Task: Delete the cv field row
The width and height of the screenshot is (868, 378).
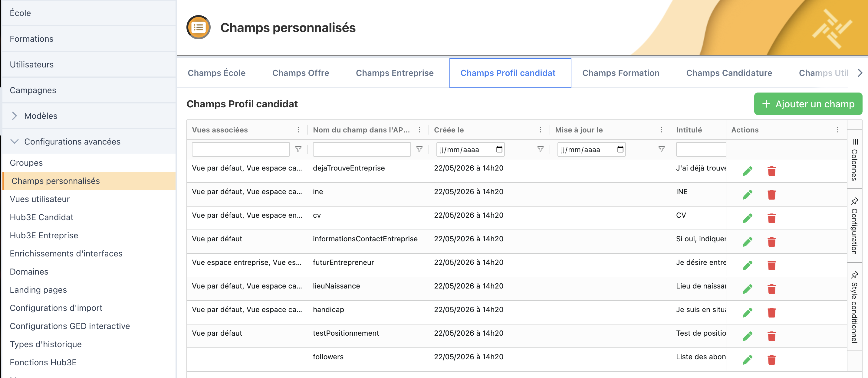Action: [x=772, y=218]
